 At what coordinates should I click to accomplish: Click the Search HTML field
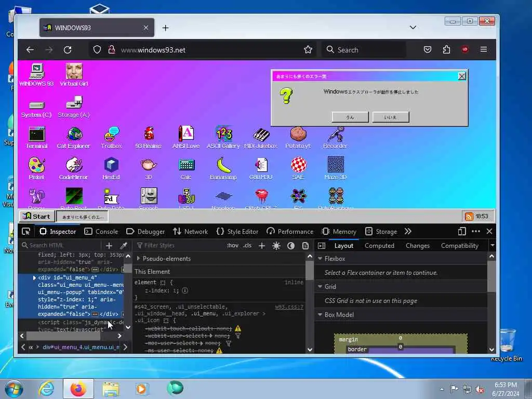coord(61,245)
